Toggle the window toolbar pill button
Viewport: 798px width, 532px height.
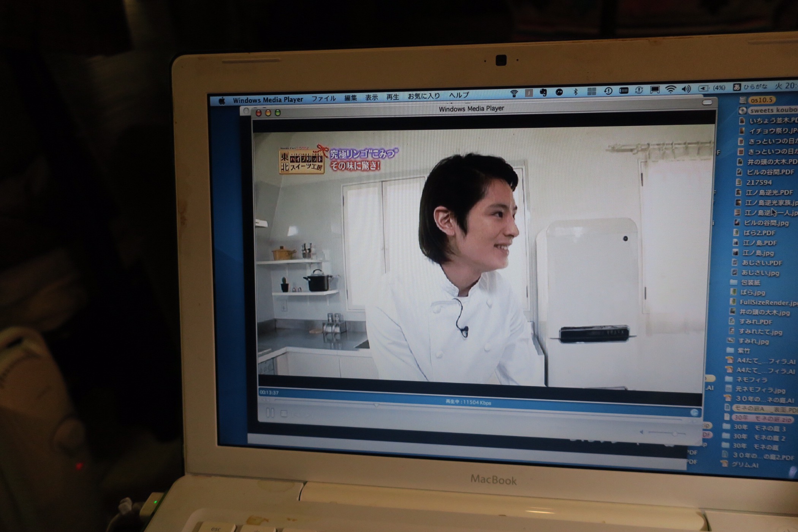pyautogui.click(x=707, y=102)
